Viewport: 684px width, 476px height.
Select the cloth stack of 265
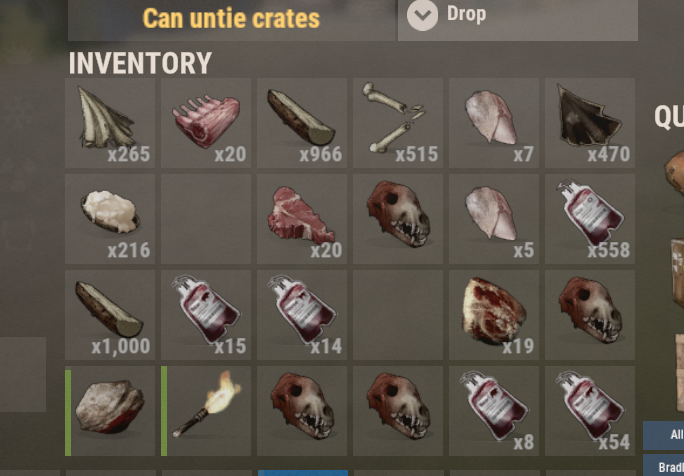pyautogui.click(x=110, y=123)
